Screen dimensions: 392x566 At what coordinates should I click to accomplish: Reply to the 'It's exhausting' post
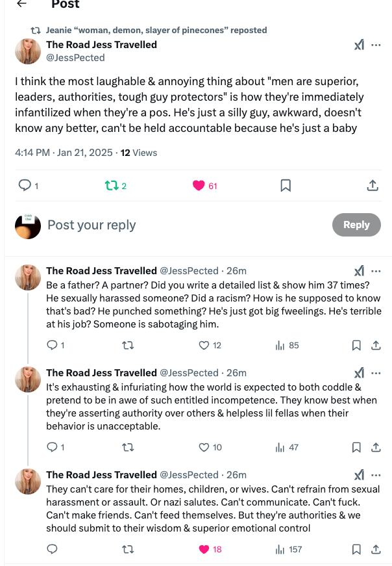pos(52,447)
